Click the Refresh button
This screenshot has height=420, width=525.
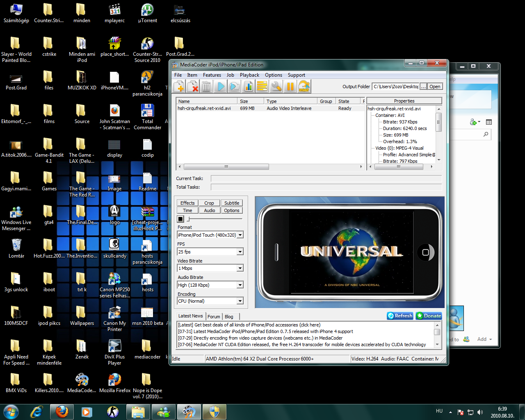[400, 316]
